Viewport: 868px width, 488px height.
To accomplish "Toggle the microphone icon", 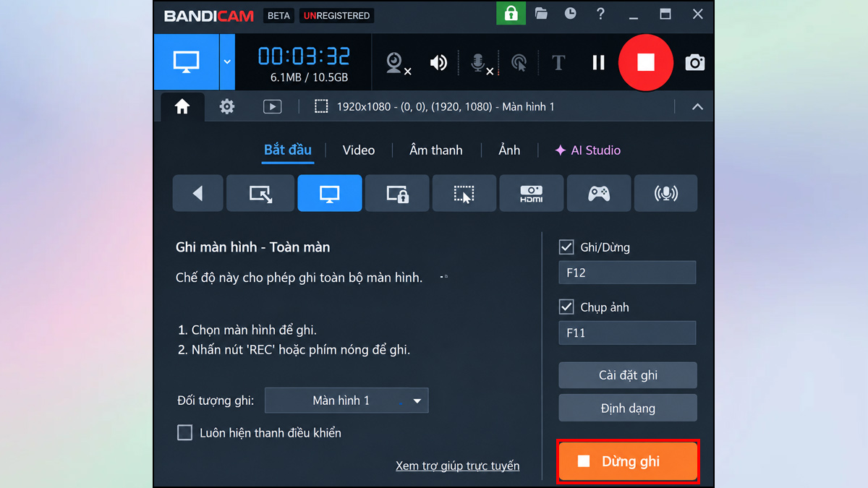I will point(481,64).
